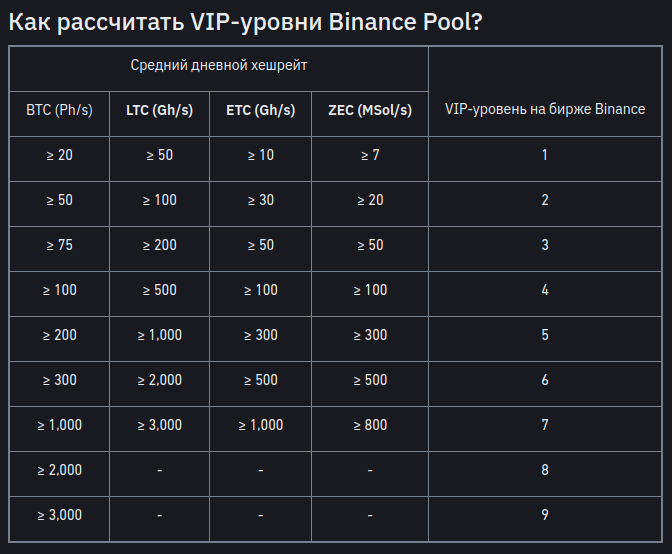Screen dimensions: 672x554
Task: Click the ZEC (MSol/s) column header
Action: tap(369, 110)
